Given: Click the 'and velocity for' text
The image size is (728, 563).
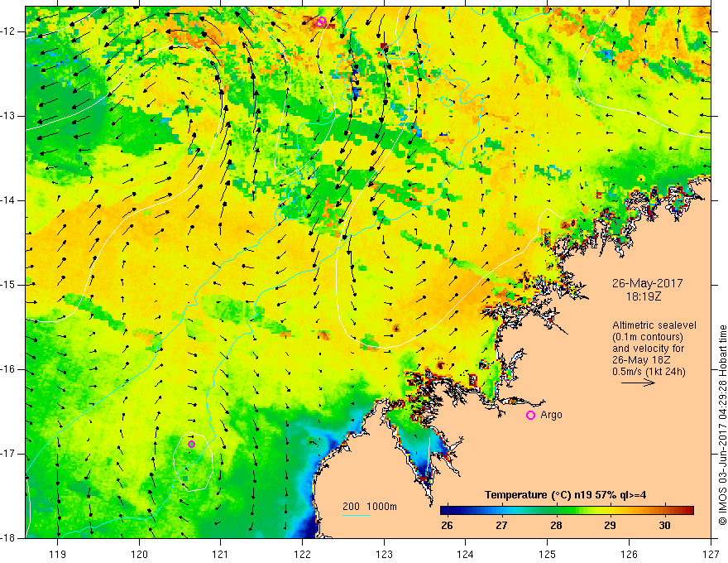Looking at the screenshot, I should 648,349.
